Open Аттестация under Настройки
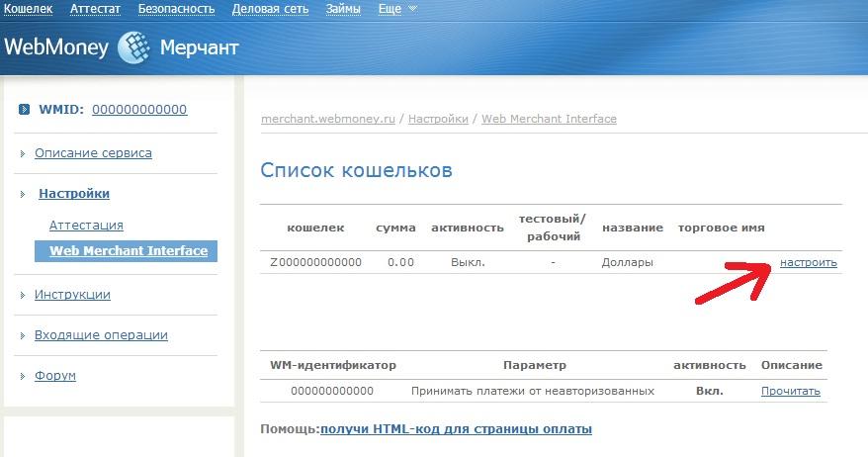The height and width of the screenshot is (457, 868). (x=86, y=225)
